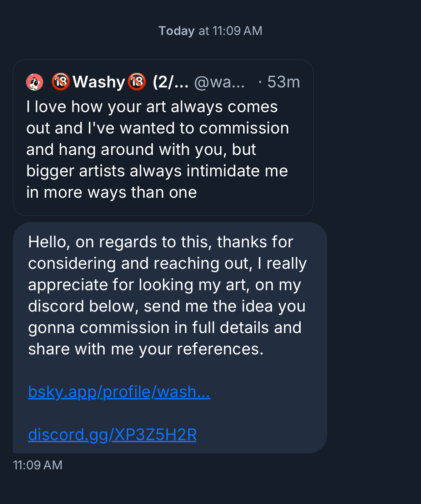This screenshot has width=421, height=504.
Task: Open the discord.gg/XP3Z5H2R invite link
Action: [x=112, y=435]
